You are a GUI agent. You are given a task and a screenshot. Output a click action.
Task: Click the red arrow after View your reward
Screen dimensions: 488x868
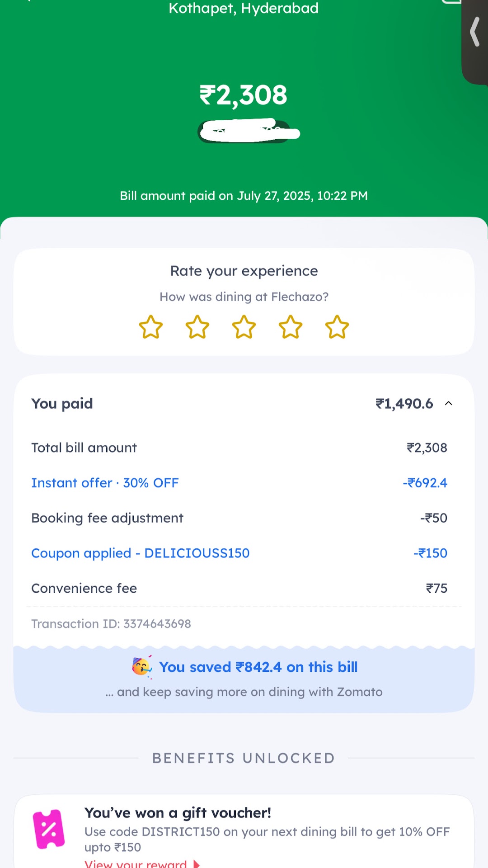[197, 864]
